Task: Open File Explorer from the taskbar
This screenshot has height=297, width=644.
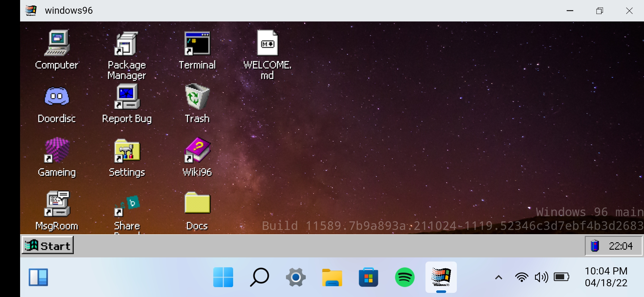Action: coord(332,277)
